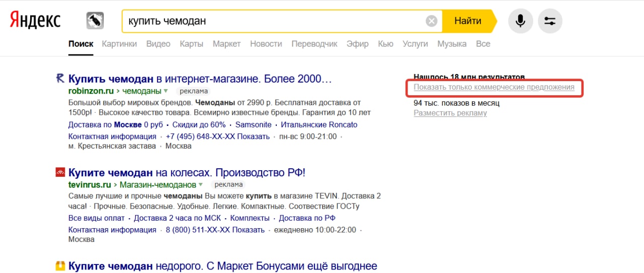Expand dropdown arrow after Магазин-чемоданов
Screen dimensions: 644x273
(201, 184)
